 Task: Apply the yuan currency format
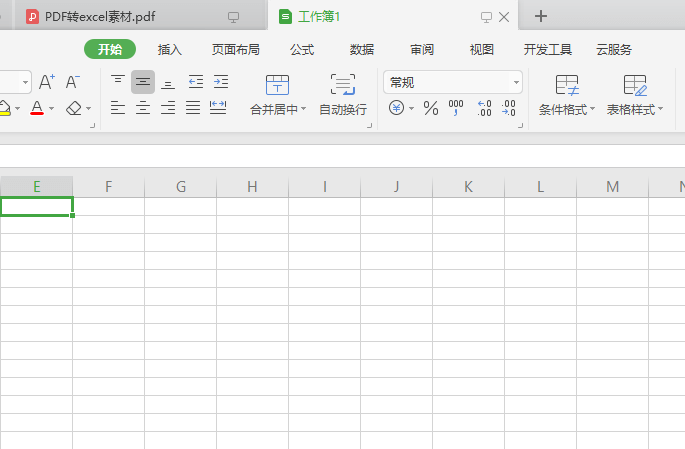point(396,107)
